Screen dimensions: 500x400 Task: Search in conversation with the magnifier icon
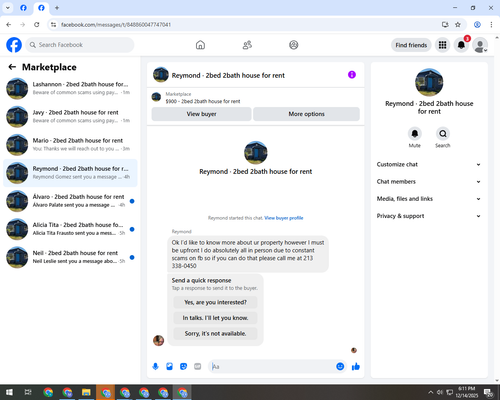443,134
